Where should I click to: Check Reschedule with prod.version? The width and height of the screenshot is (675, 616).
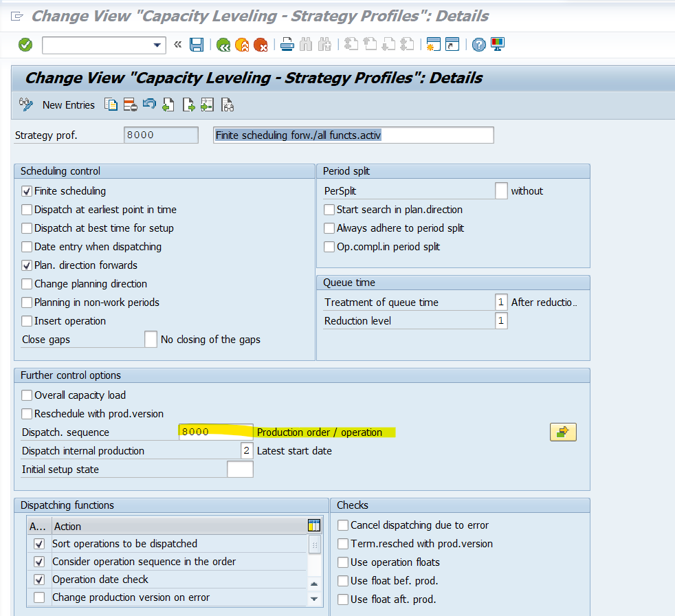point(27,414)
